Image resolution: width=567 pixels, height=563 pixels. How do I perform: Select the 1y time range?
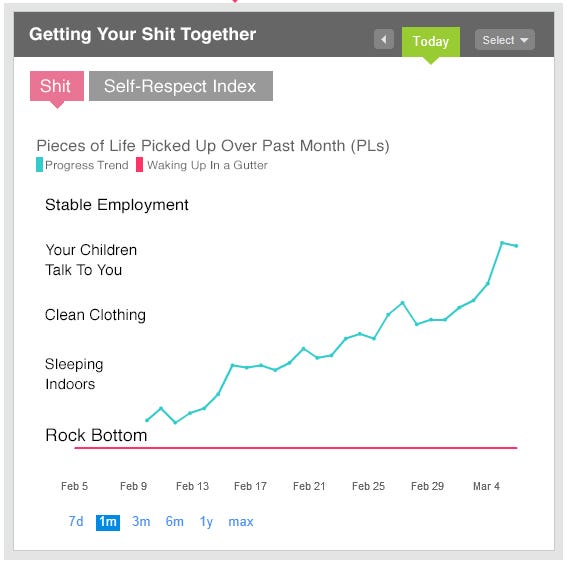(206, 522)
